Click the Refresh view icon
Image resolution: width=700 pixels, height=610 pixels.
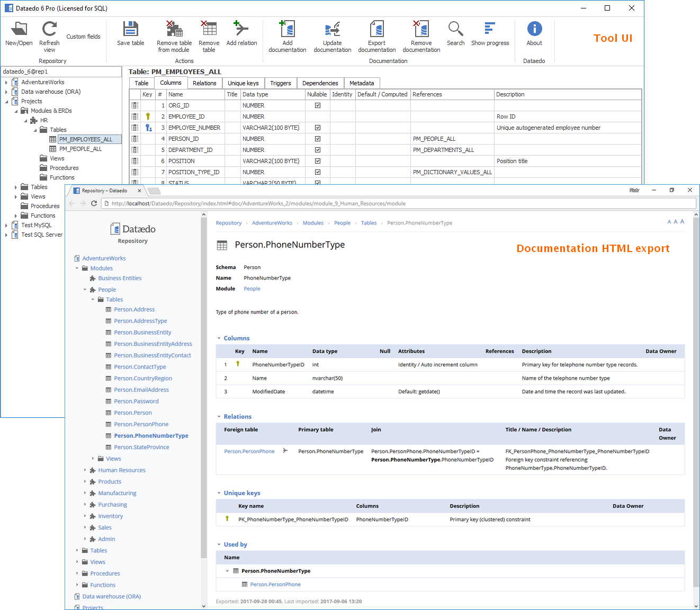coord(49,29)
